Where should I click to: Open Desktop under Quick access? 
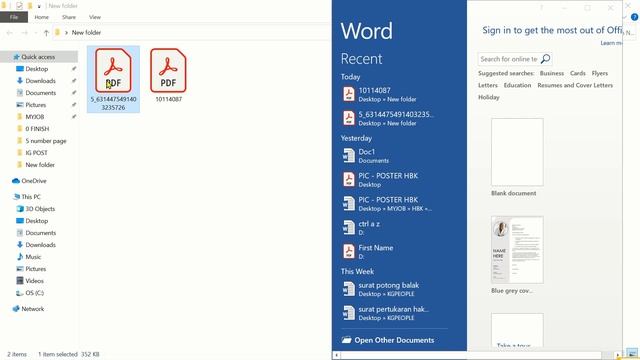(x=37, y=69)
